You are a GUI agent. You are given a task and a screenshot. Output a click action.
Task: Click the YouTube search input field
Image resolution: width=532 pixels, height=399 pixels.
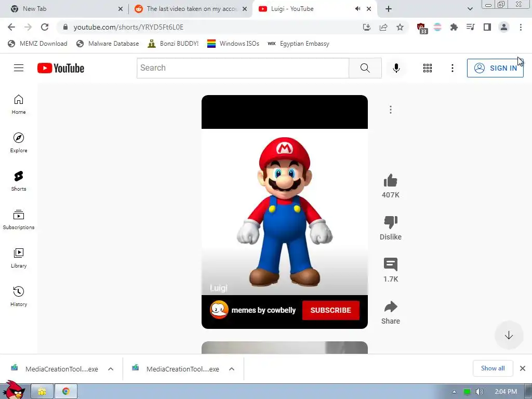[x=243, y=68]
